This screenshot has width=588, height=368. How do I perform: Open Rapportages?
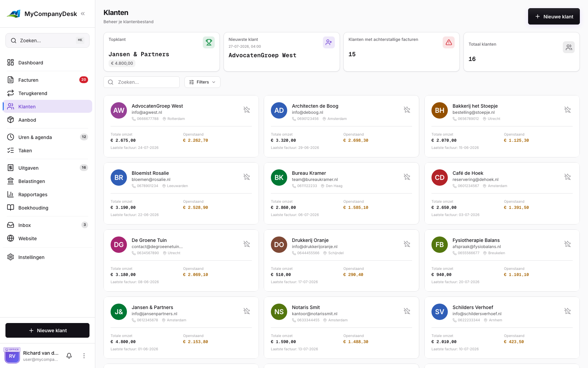[47, 195]
